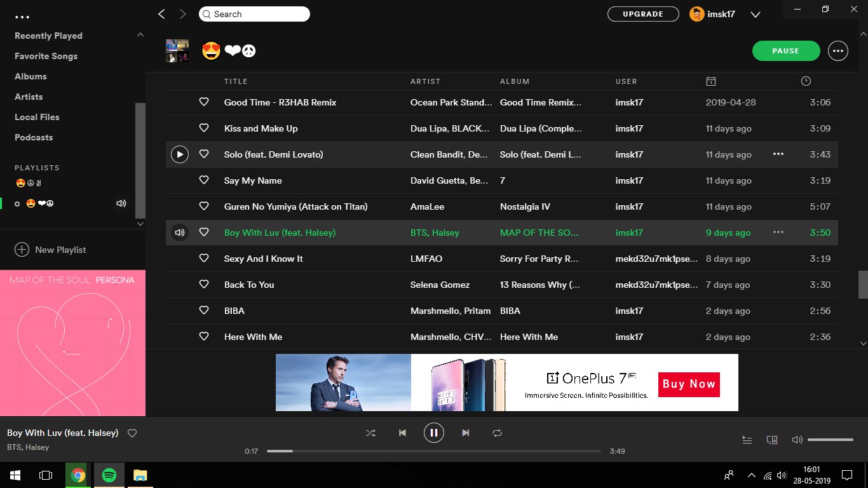Toggle shuffle playback
This screenshot has width=868, height=488.
point(370,433)
